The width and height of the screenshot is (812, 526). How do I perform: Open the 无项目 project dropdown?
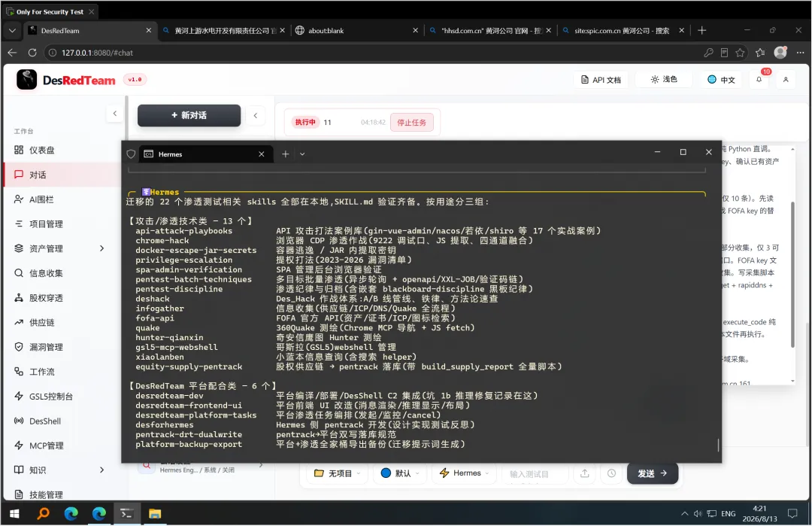(337, 473)
